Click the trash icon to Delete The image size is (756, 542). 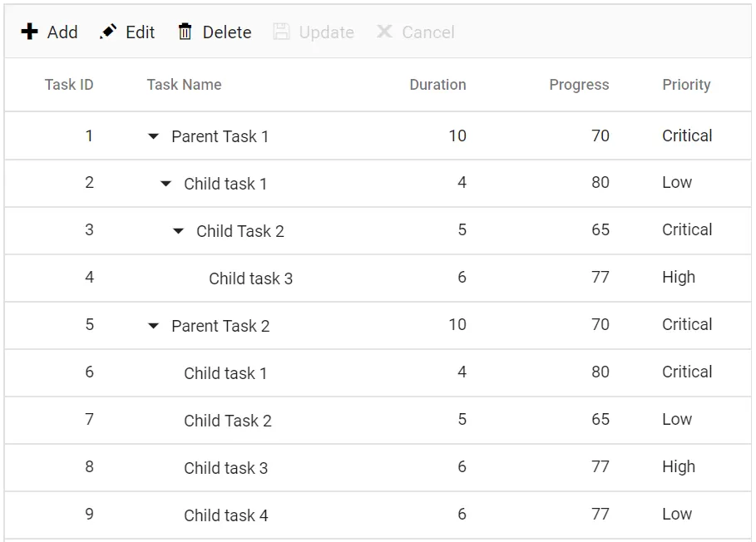pyautogui.click(x=185, y=32)
